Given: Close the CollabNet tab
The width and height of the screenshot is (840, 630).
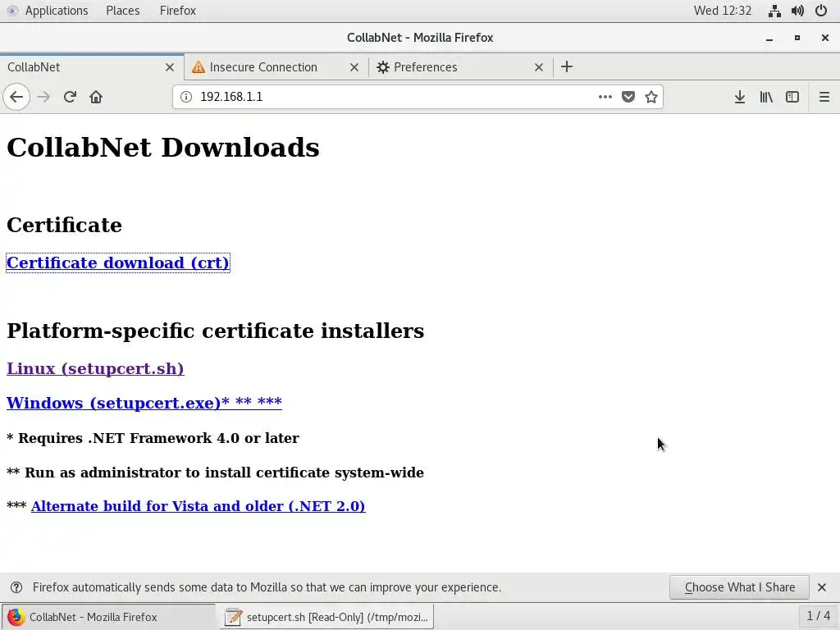Looking at the screenshot, I should pos(170,67).
